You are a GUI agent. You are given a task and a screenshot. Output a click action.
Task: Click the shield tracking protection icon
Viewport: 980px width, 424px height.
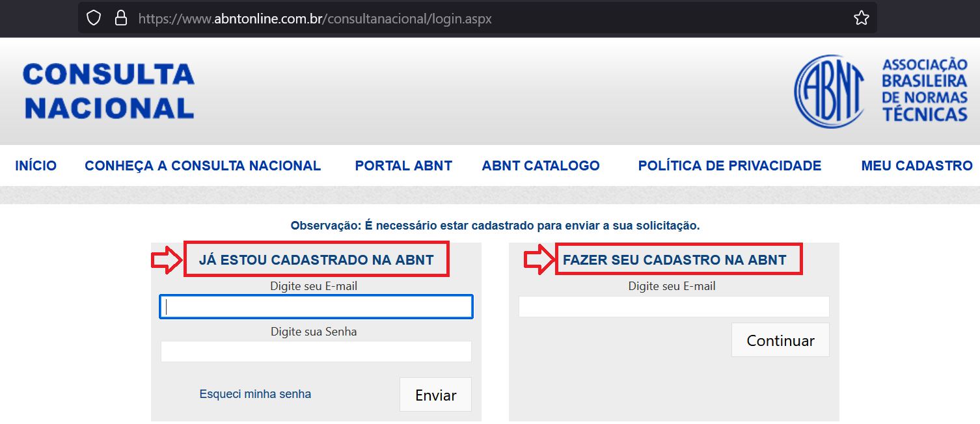[94, 18]
